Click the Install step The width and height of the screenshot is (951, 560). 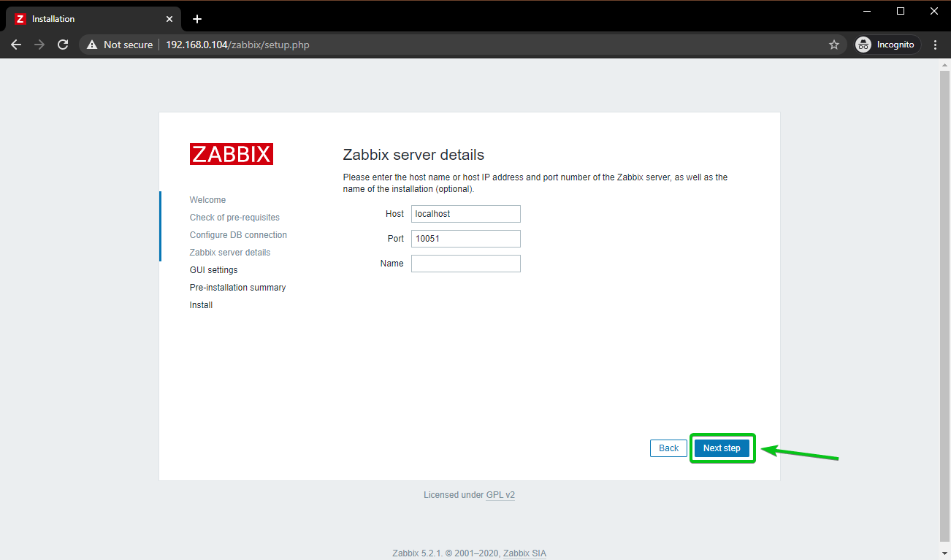[x=201, y=305]
